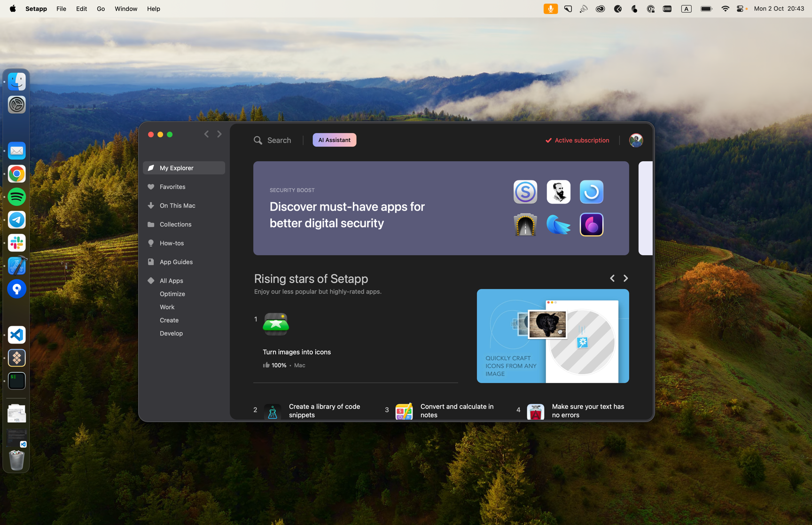The image size is (812, 525).
Task: Click the purple-pink gradient circle app icon
Action: click(x=591, y=225)
